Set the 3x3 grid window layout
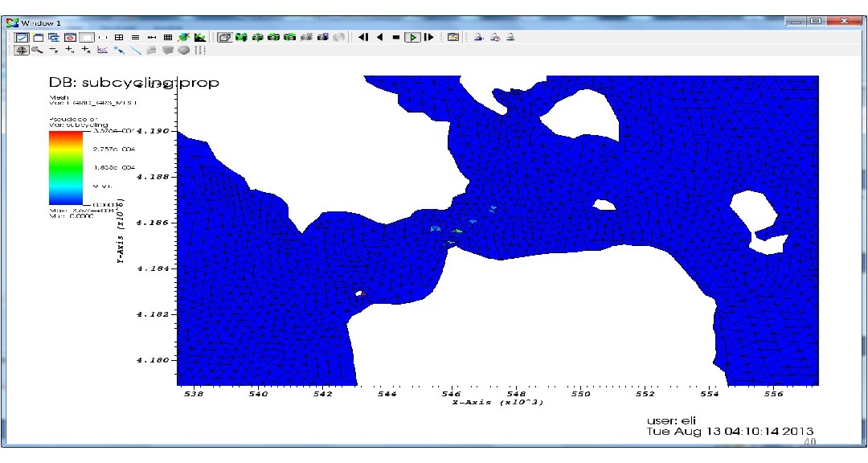Image resolution: width=868 pixels, height=463 pixels. coord(168,38)
